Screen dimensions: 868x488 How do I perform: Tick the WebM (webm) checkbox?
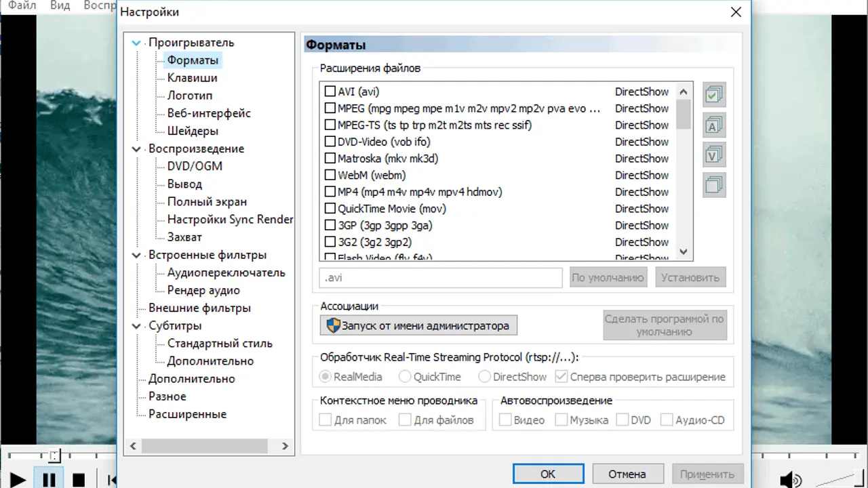pyautogui.click(x=330, y=176)
